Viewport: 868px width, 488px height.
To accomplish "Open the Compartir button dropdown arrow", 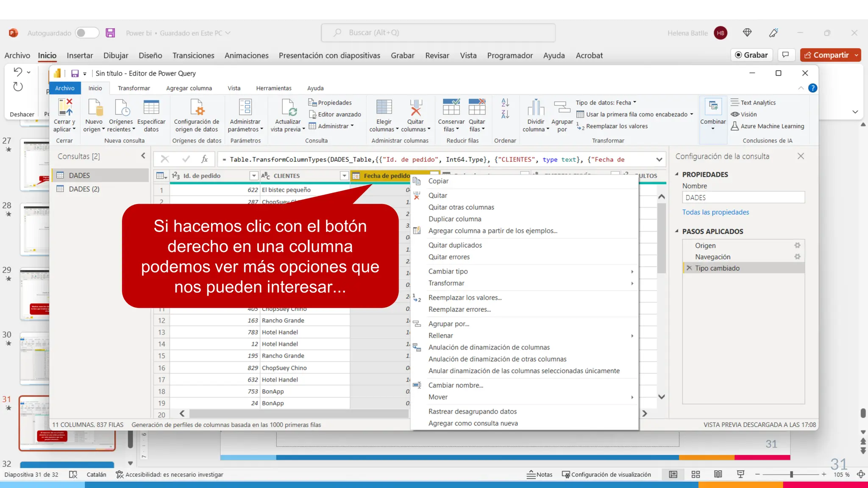I will pyautogui.click(x=857, y=55).
